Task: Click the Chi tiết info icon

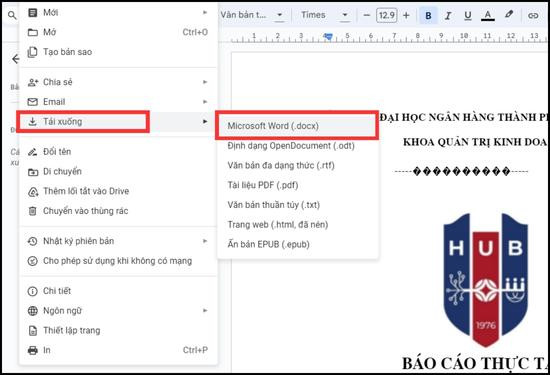Action: 33,291
